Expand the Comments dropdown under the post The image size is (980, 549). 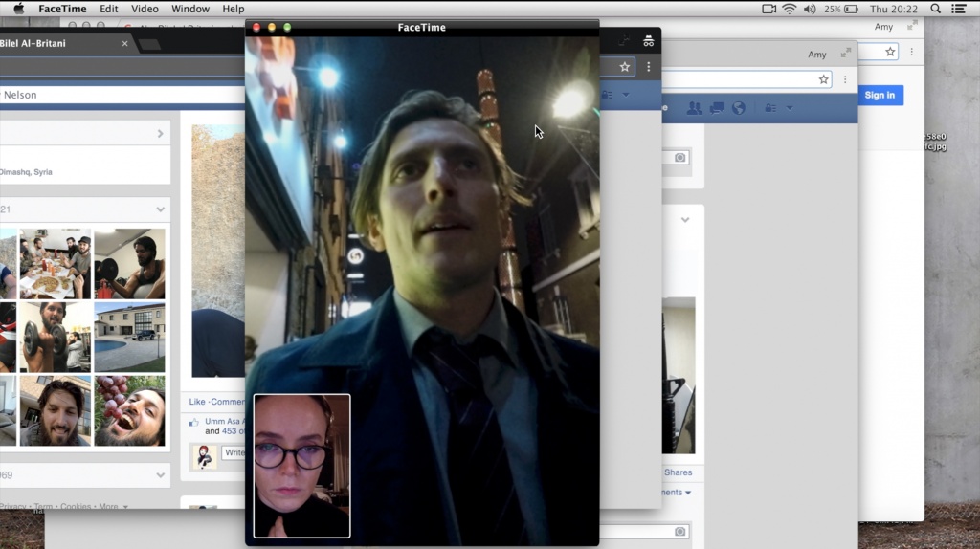click(x=688, y=493)
